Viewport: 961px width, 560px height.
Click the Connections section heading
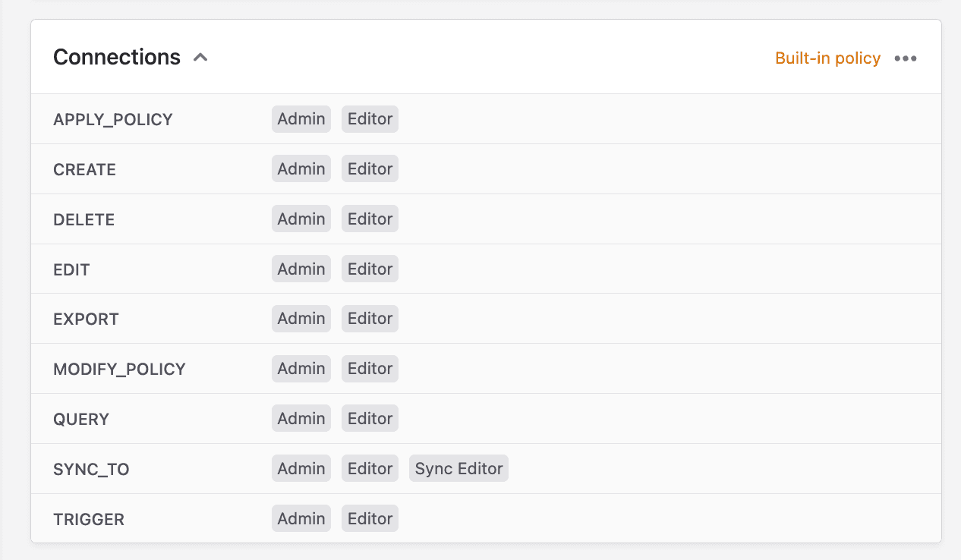coord(117,58)
